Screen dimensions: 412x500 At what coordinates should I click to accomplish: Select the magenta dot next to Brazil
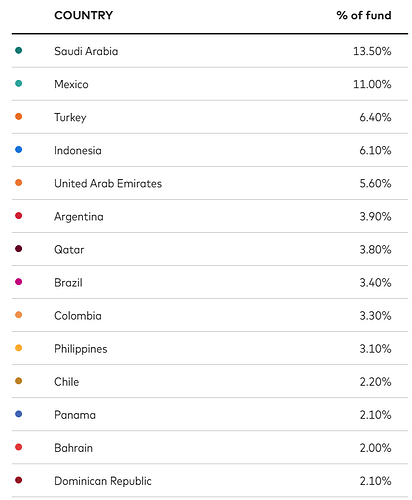[19, 282]
